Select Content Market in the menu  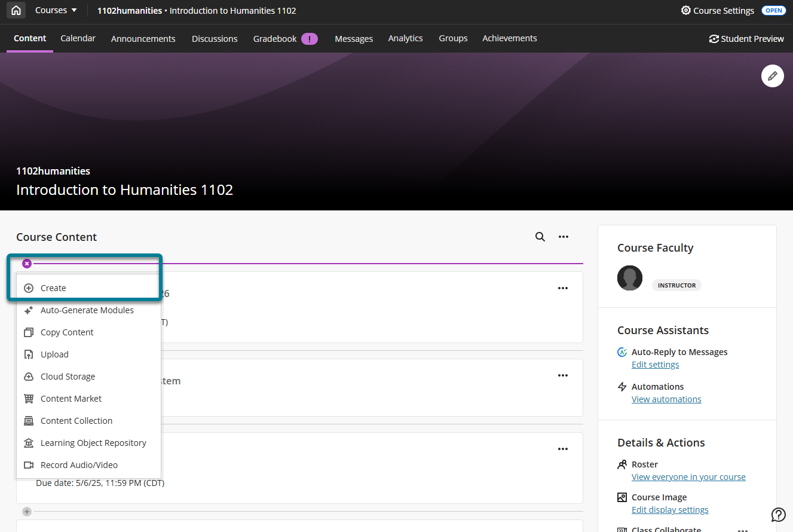click(x=72, y=398)
